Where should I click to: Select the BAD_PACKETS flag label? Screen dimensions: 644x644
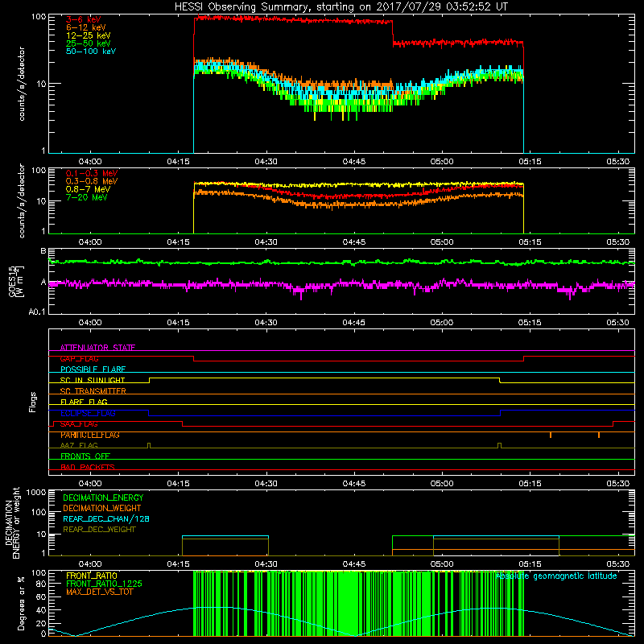(x=88, y=467)
